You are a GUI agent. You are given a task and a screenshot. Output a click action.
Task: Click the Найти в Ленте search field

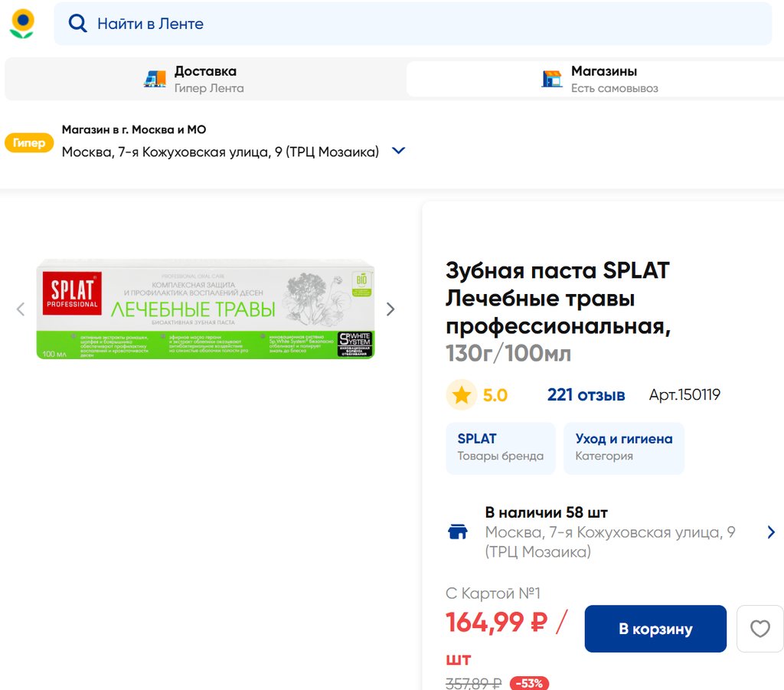point(413,24)
